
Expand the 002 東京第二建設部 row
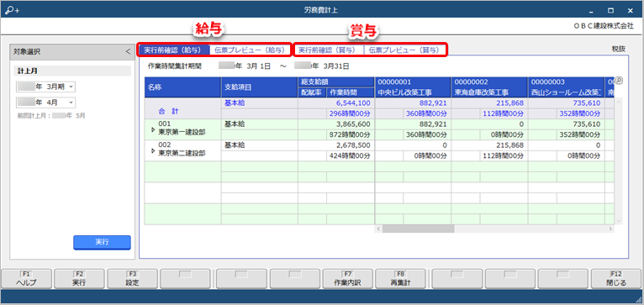[x=153, y=151]
